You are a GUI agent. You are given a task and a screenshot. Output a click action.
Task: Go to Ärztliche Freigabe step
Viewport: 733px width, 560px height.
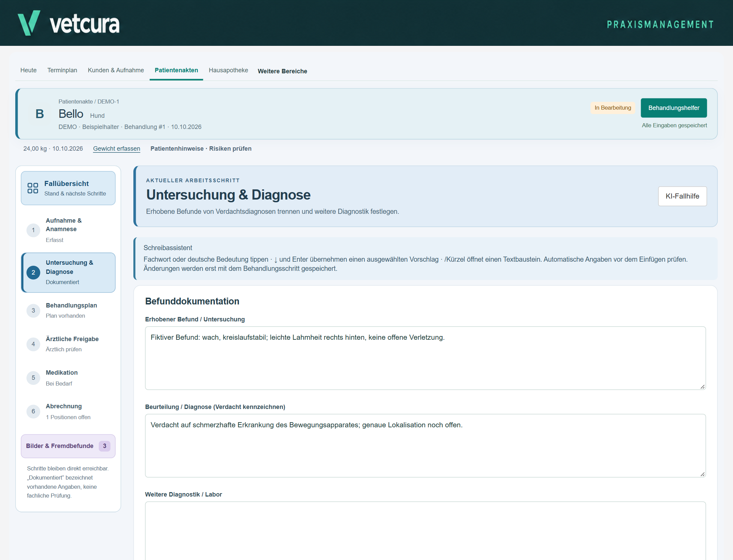pos(68,344)
